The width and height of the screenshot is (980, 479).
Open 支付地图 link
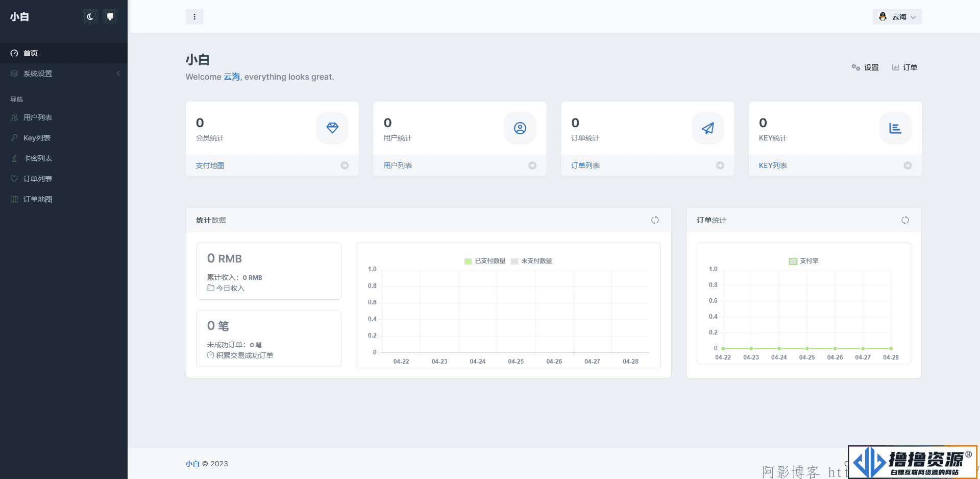click(x=210, y=165)
